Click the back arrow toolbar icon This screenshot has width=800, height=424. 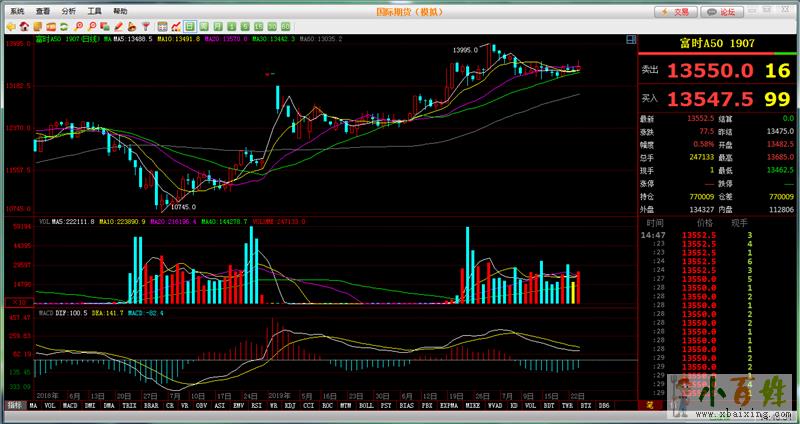tap(9, 24)
